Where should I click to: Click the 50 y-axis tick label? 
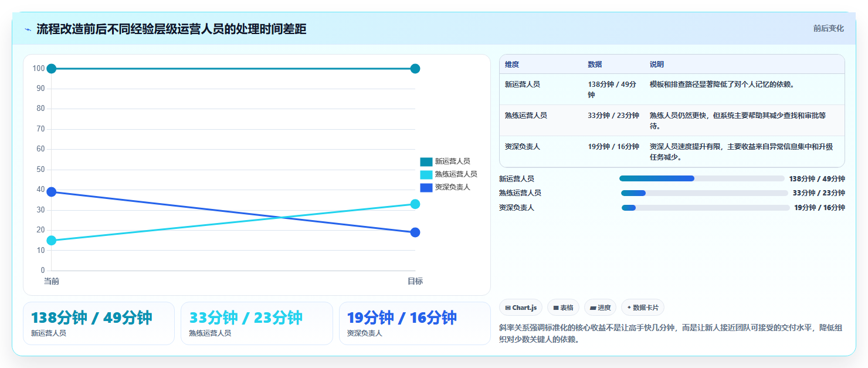(x=40, y=170)
